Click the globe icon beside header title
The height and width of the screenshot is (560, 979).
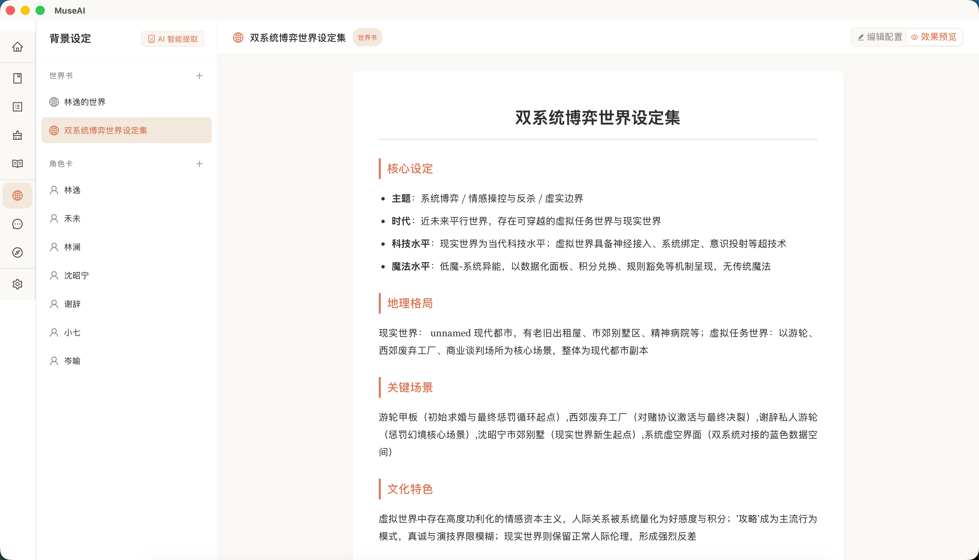(x=238, y=37)
